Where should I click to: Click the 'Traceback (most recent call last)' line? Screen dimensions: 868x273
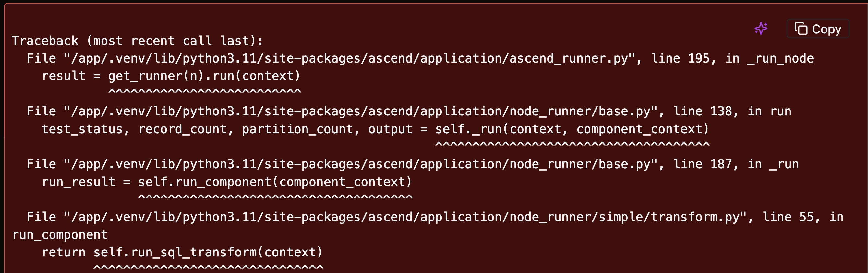pos(137,41)
